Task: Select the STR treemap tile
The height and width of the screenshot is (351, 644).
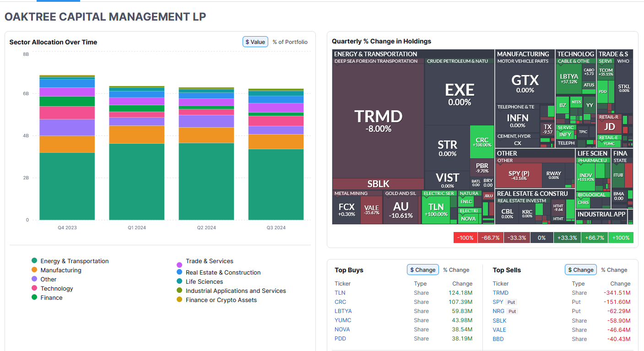Action: pos(447,148)
